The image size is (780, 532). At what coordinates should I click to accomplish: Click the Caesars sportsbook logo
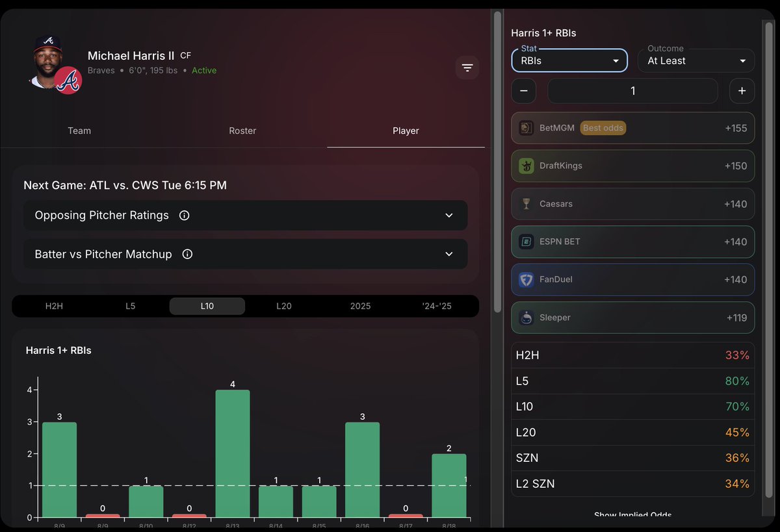coord(526,204)
